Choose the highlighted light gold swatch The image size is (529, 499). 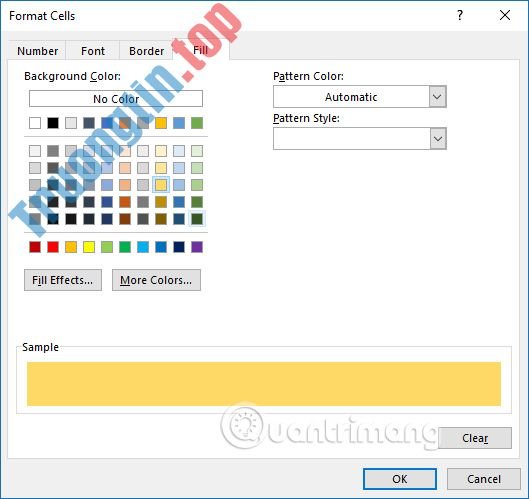tap(161, 185)
